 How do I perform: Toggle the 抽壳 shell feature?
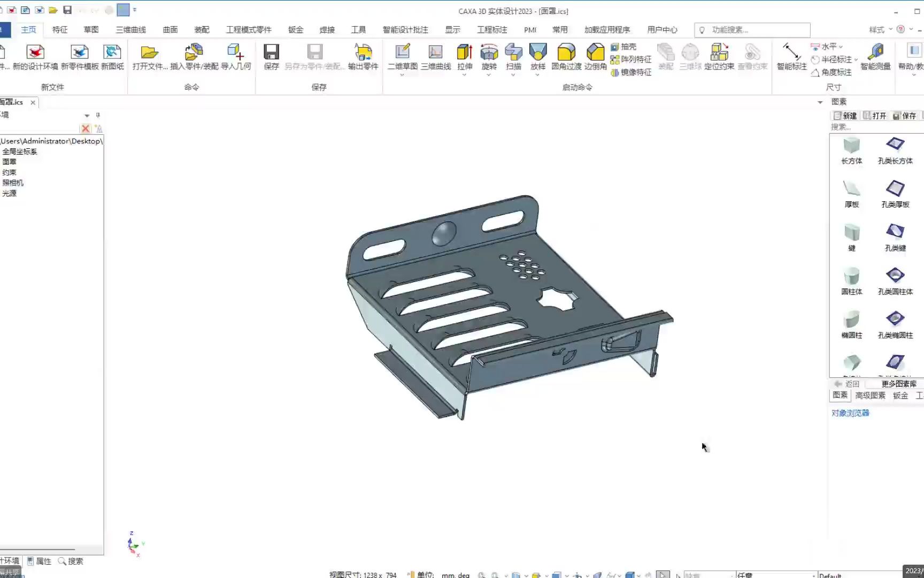[x=623, y=47]
